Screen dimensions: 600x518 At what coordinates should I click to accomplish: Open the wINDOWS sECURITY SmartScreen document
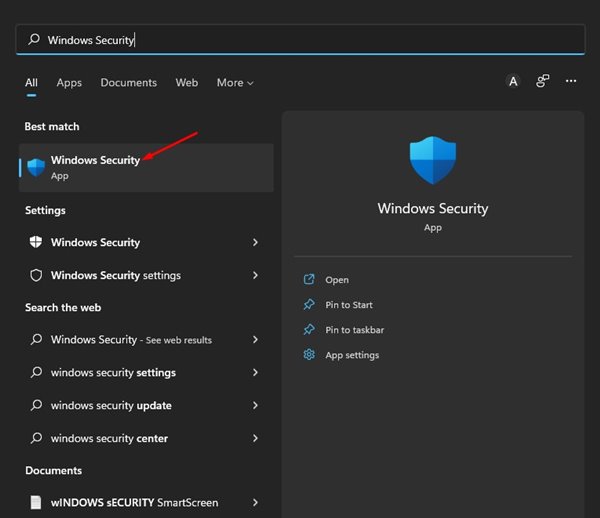coord(134,502)
